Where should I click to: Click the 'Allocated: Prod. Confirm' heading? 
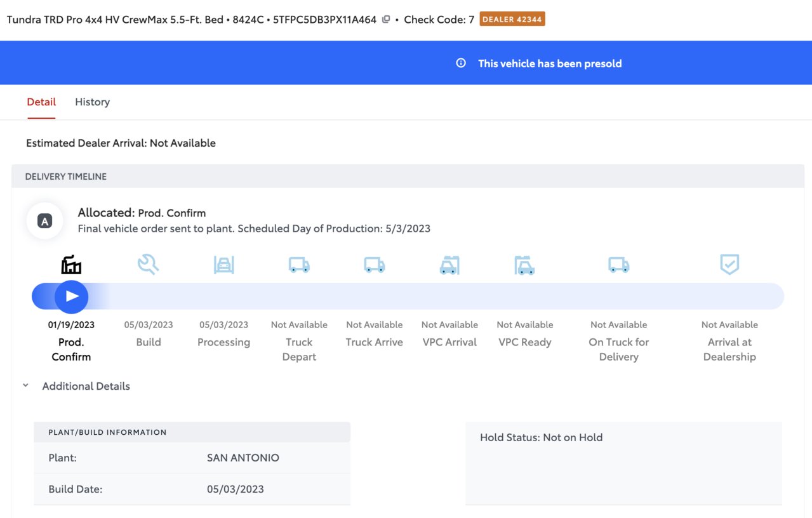coord(142,213)
